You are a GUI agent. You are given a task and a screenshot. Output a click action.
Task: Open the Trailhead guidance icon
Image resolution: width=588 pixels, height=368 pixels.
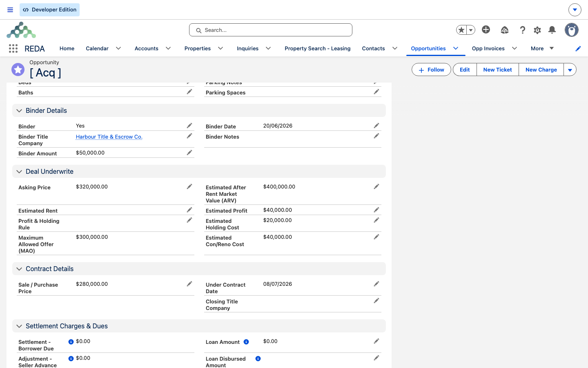coord(505,30)
